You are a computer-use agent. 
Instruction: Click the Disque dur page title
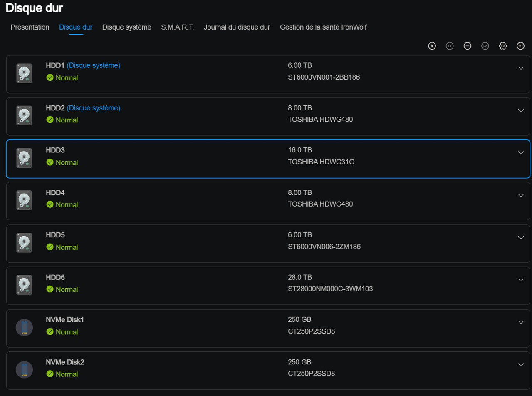click(35, 8)
